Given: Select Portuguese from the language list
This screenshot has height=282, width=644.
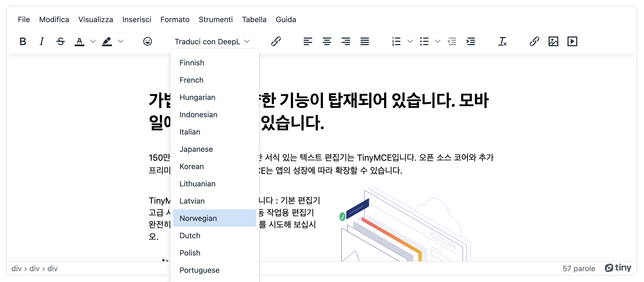Looking at the screenshot, I should pyautogui.click(x=215, y=270).
